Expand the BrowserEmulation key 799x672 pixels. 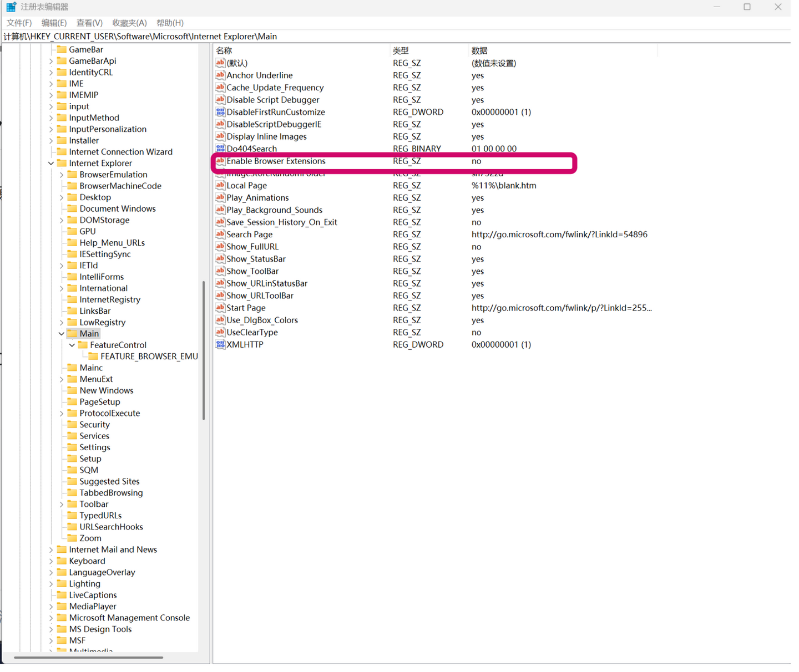62,174
